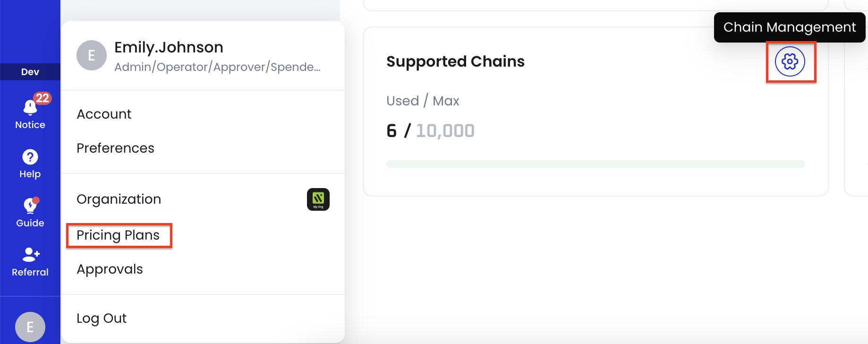This screenshot has height=344, width=868.
Task: Click the Referral invite icon
Action: [x=30, y=256]
